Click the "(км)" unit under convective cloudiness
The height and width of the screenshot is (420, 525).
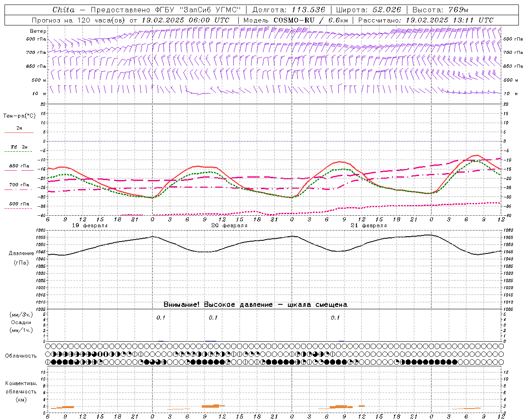21,399
